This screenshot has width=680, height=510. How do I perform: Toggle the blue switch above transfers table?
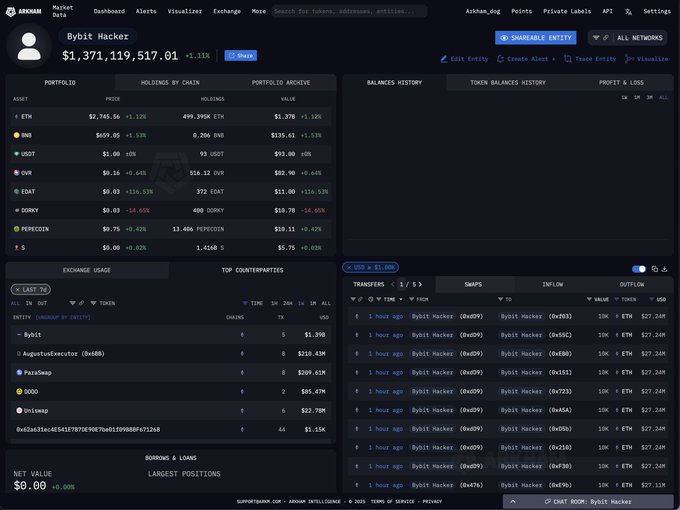pos(639,269)
